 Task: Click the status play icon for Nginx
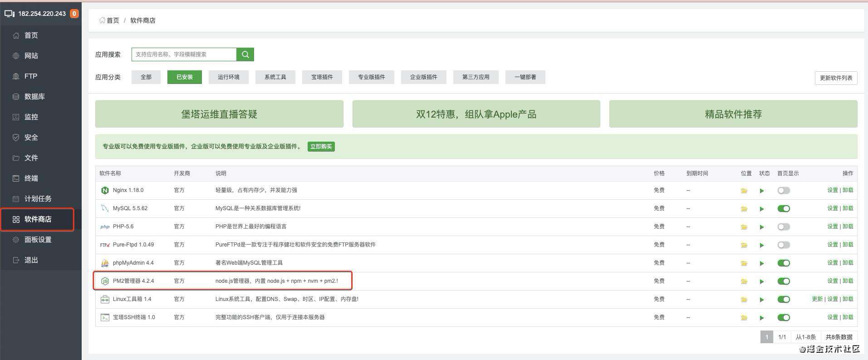pos(762,191)
